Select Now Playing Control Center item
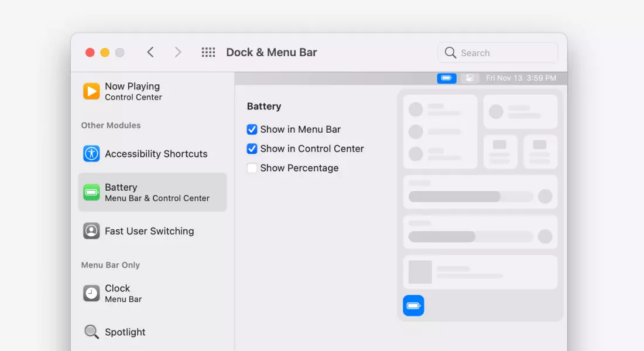The image size is (644, 351). point(152,91)
